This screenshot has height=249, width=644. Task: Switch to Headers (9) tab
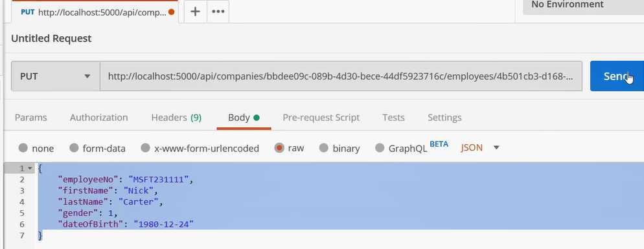point(176,117)
